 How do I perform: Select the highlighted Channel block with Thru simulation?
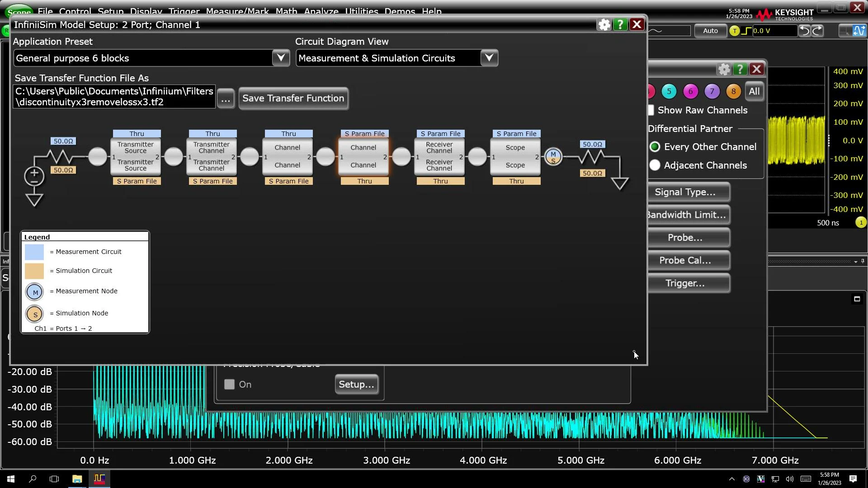[363, 157]
